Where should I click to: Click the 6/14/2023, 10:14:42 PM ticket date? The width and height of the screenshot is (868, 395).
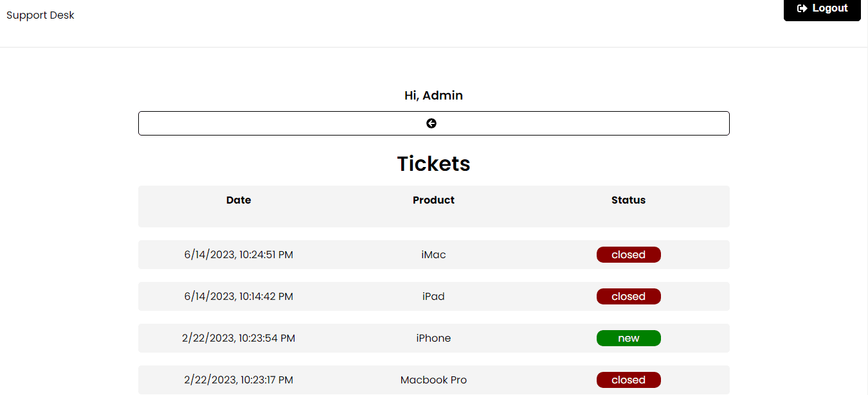point(239,297)
